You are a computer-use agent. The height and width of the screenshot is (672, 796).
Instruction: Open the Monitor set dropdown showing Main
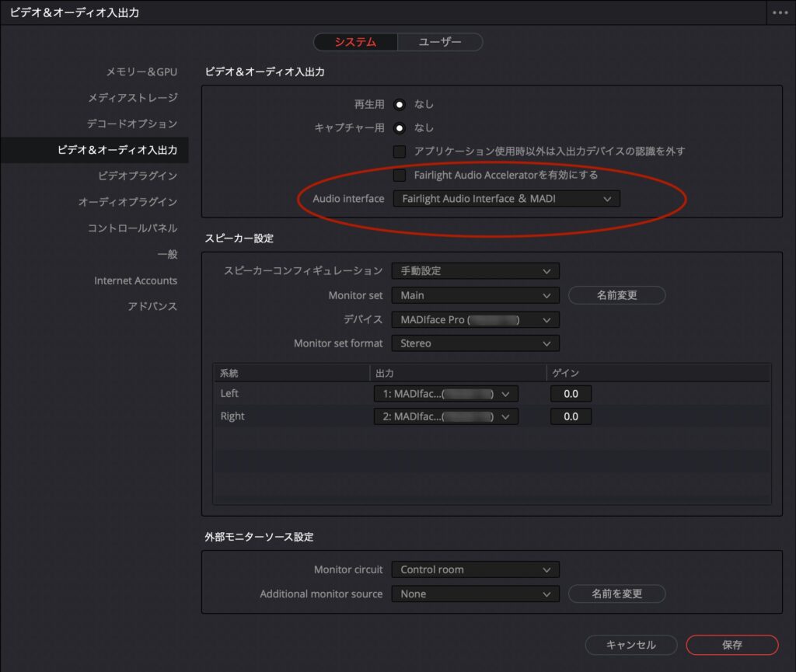475,295
